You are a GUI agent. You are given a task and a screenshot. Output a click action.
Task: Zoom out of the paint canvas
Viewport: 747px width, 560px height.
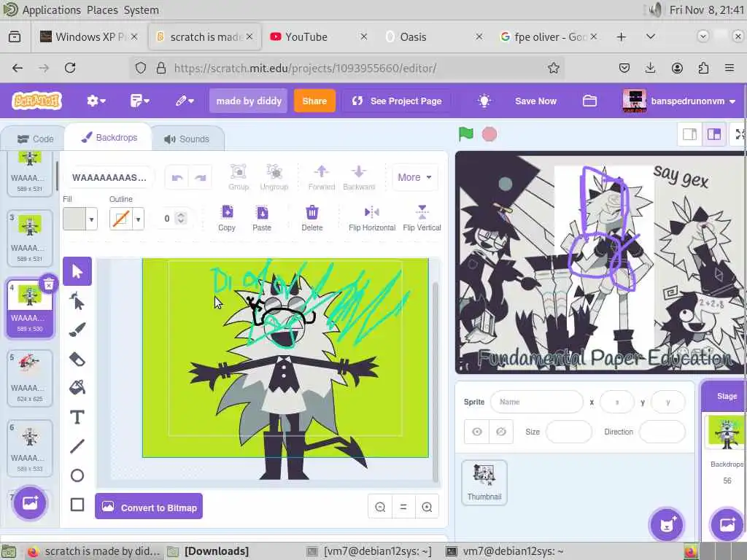(x=380, y=507)
